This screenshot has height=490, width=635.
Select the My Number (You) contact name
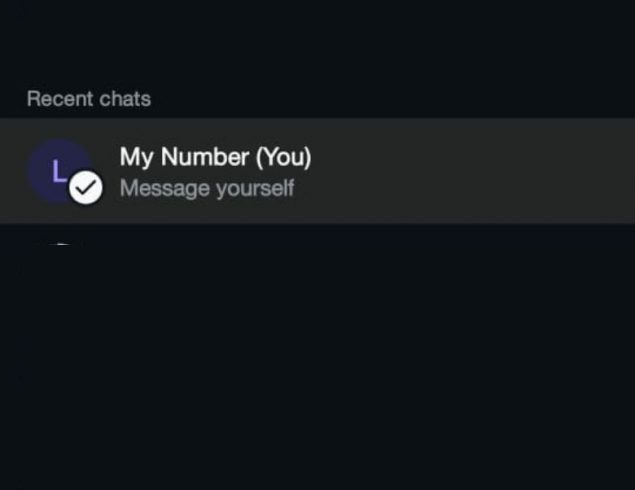[x=215, y=157]
